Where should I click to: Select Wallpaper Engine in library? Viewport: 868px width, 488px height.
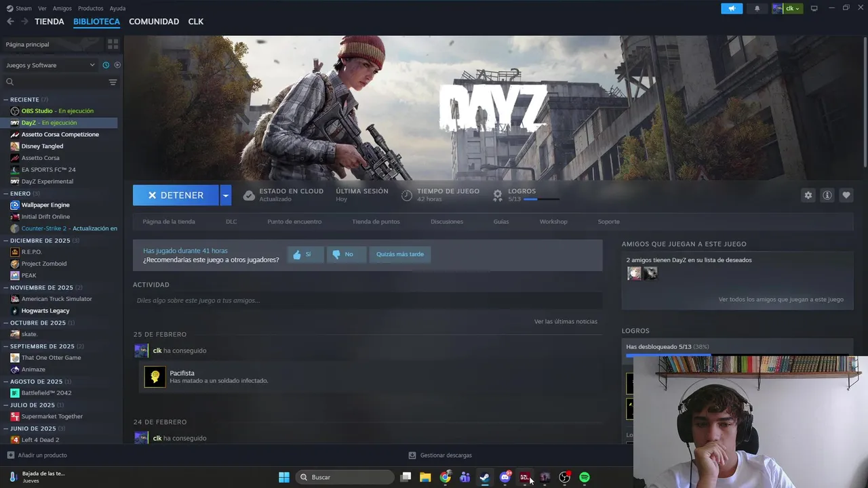[45, 205]
